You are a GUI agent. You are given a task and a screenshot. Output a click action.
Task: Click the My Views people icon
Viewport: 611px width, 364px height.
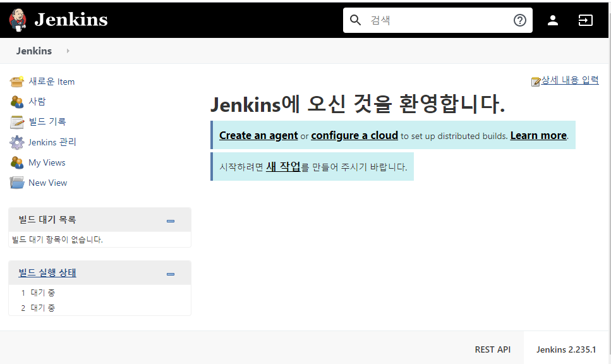pyautogui.click(x=17, y=162)
